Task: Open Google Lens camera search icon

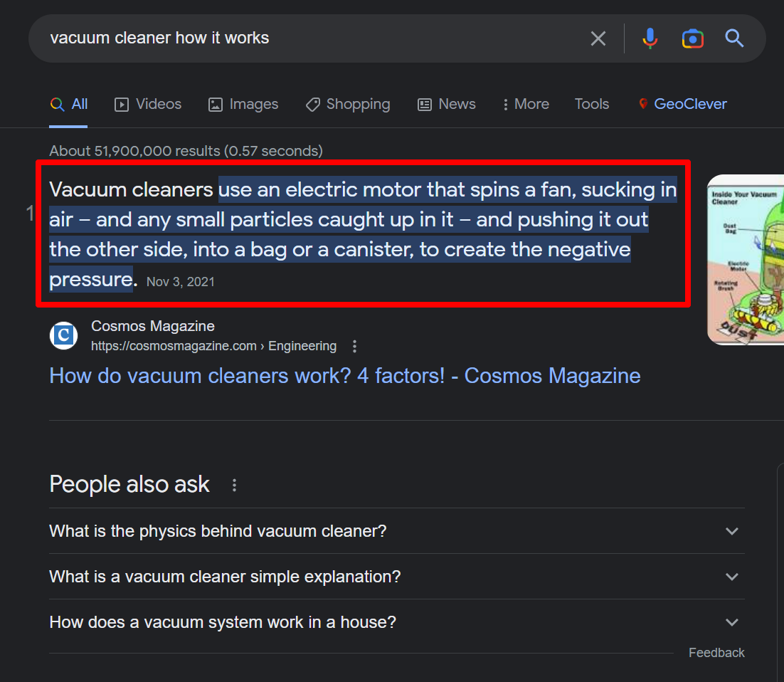Action: pos(692,38)
